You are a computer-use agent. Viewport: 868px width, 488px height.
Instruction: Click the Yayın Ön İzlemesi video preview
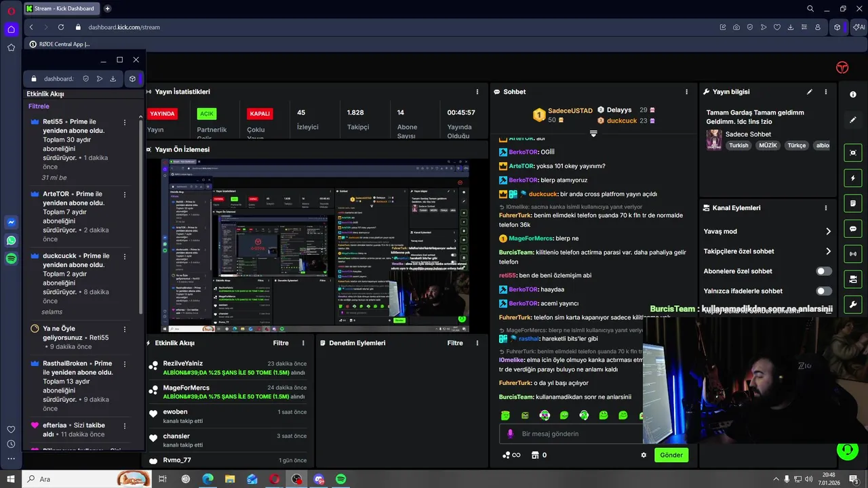coord(315,245)
